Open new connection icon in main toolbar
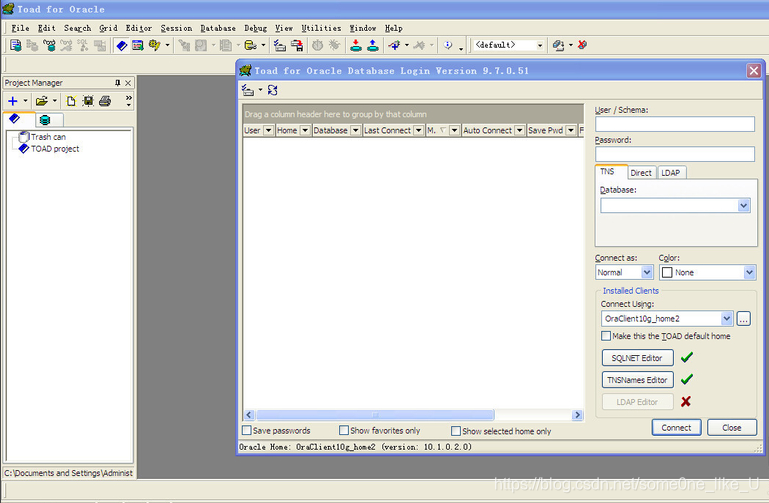 tap(280, 46)
